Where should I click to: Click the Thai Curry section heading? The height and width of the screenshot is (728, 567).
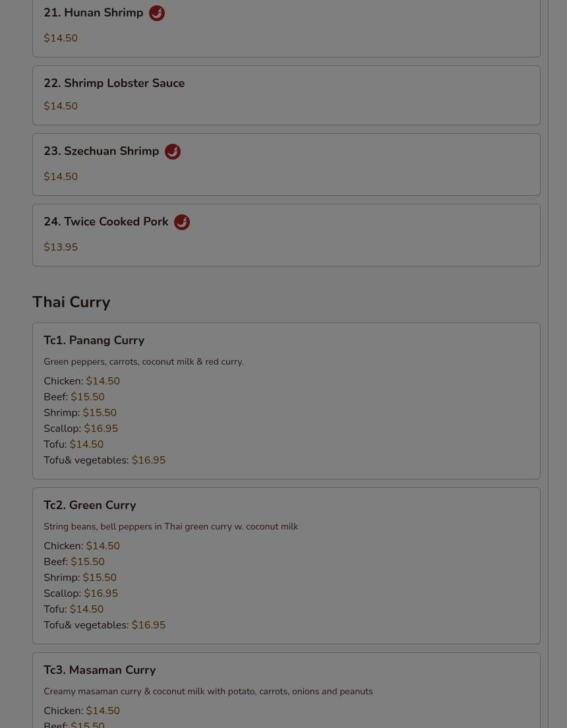coord(71,302)
